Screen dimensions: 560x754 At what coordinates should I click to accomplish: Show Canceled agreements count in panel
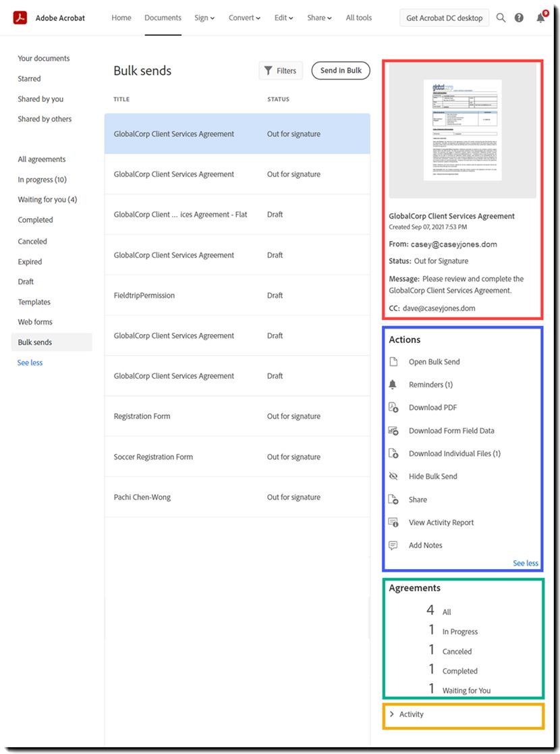click(450, 651)
